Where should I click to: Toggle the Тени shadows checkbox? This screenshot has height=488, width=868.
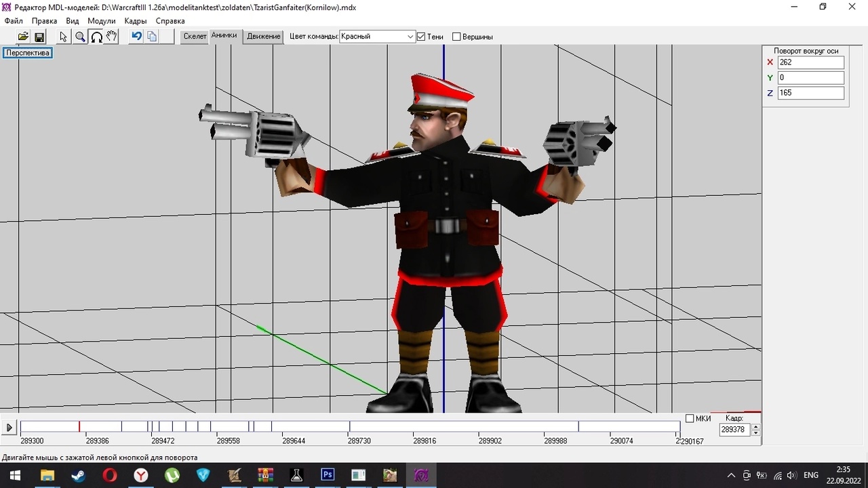click(x=421, y=37)
